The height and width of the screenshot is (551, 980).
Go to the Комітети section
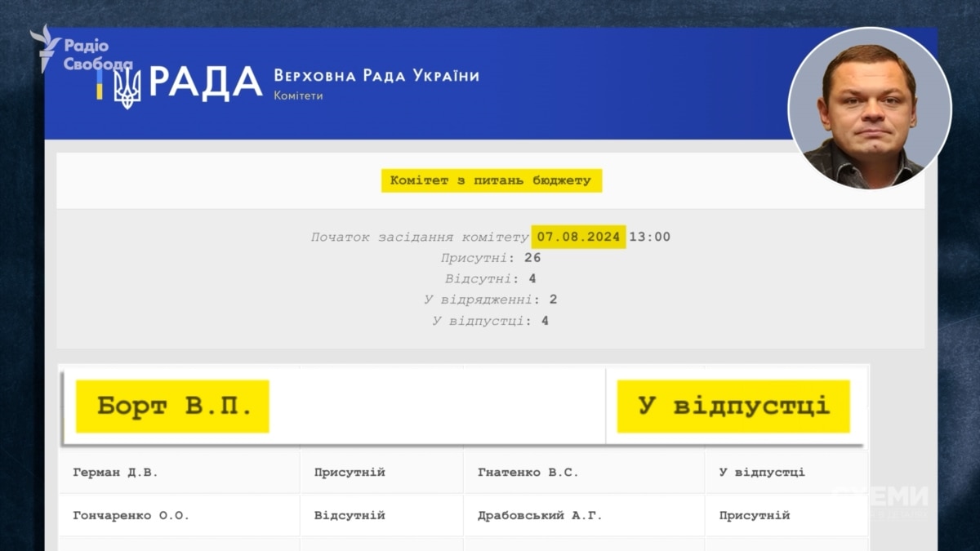298,96
